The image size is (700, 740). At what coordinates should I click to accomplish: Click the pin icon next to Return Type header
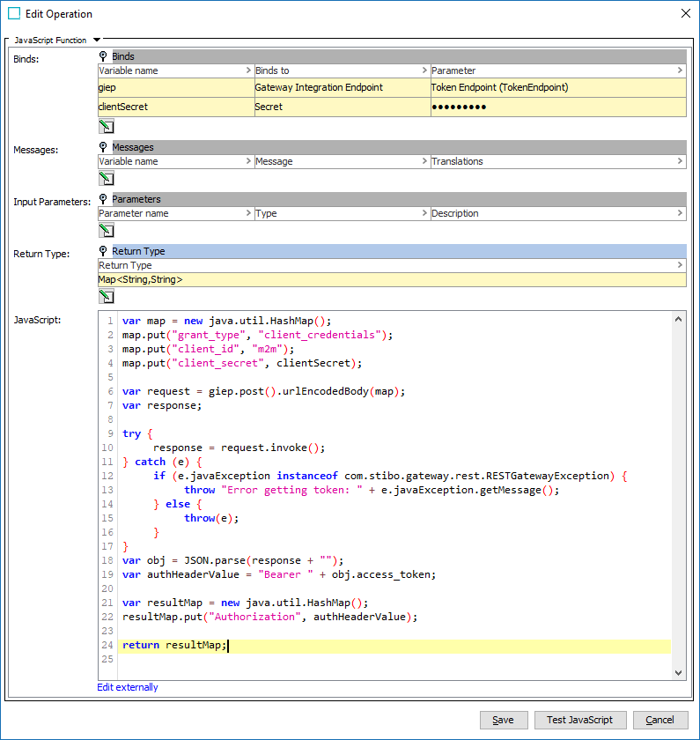coord(104,251)
